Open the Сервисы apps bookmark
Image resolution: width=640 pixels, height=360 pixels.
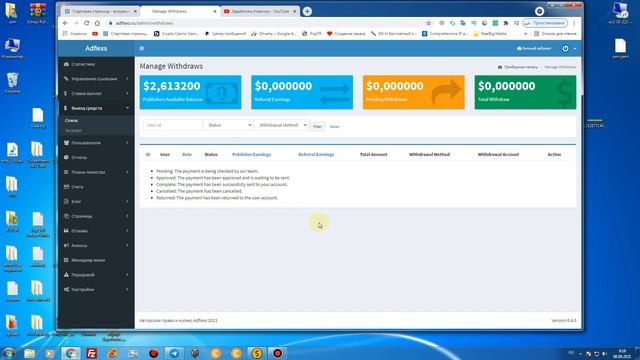75,34
